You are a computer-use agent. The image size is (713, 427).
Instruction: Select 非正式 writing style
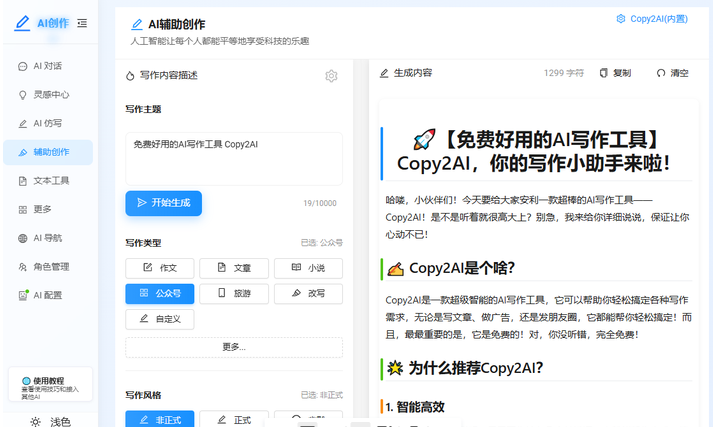pos(160,419)
